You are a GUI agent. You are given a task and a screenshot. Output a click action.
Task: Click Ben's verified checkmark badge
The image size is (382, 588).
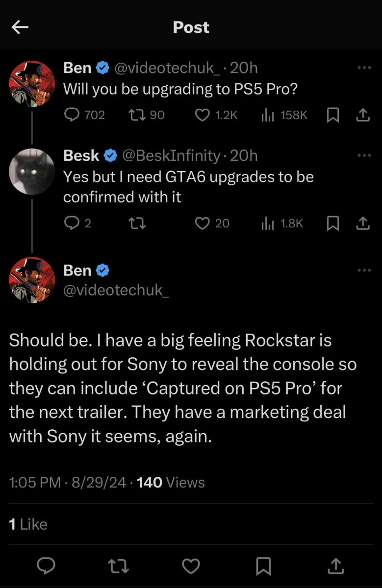(x=102, y=68)
